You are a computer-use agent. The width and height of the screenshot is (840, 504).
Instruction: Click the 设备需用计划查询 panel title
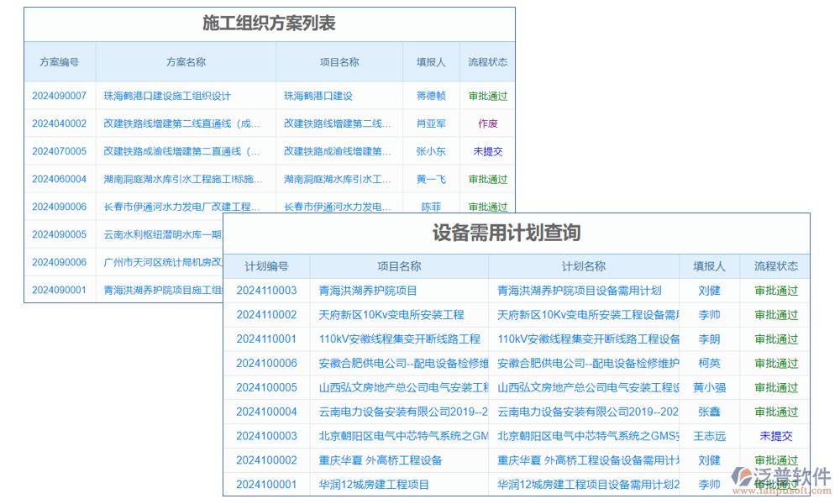pos(507,233)
